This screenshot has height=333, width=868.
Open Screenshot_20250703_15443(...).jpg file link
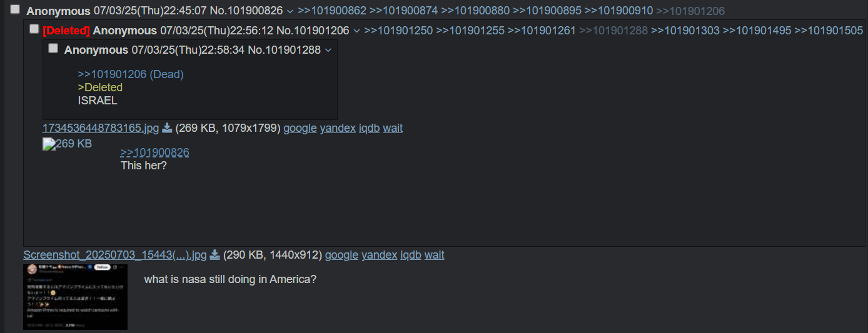114,255
